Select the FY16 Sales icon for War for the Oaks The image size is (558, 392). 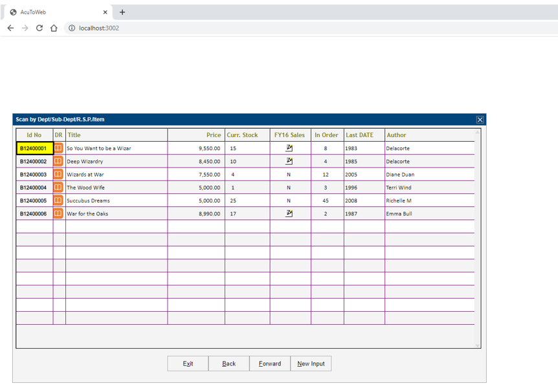[289, 213]
